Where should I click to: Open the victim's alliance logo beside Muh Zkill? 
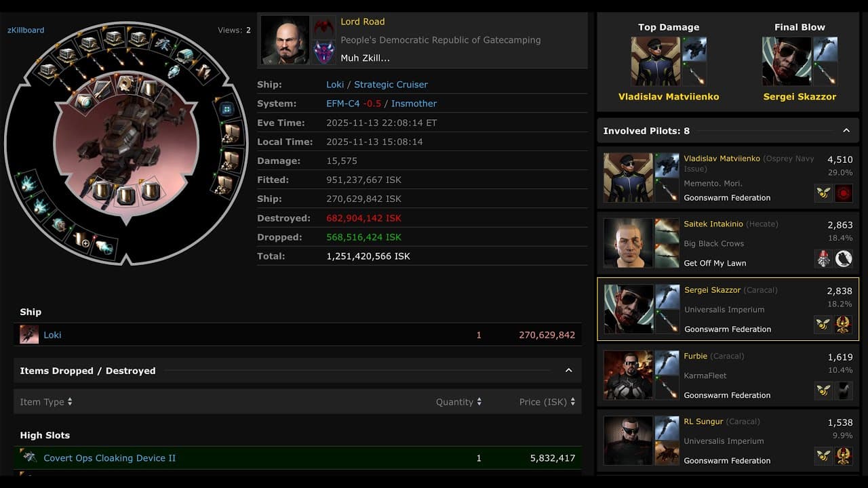[x=324, y=52]
